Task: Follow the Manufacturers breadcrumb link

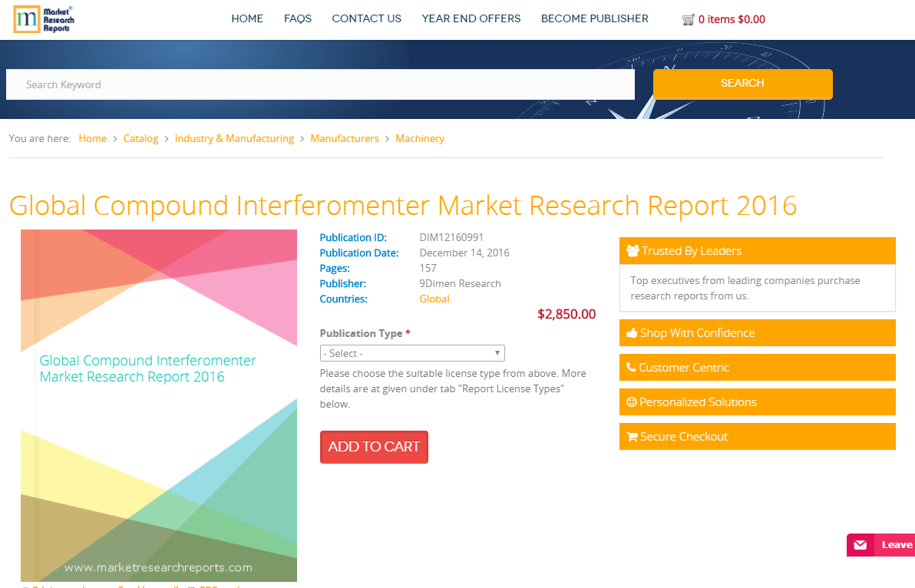Action: 345,138
